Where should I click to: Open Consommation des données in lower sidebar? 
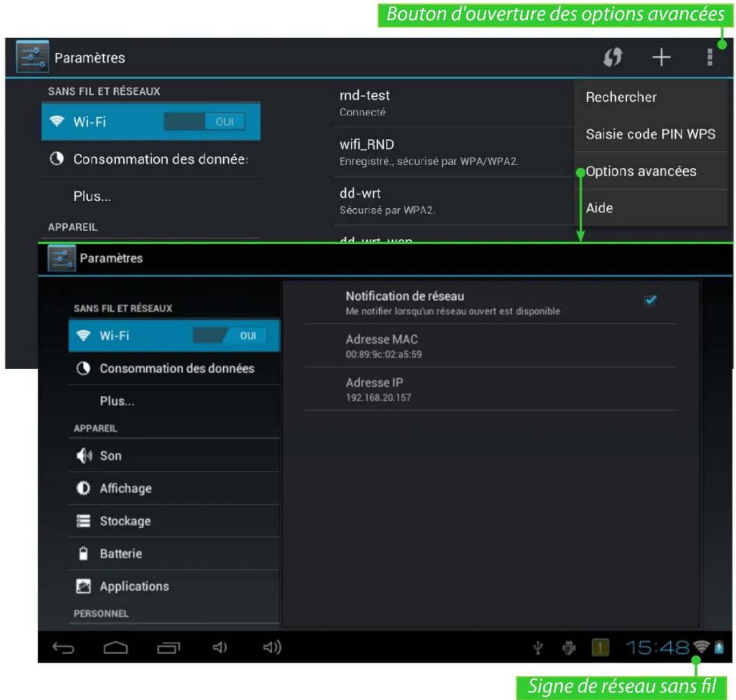[174, 368]
